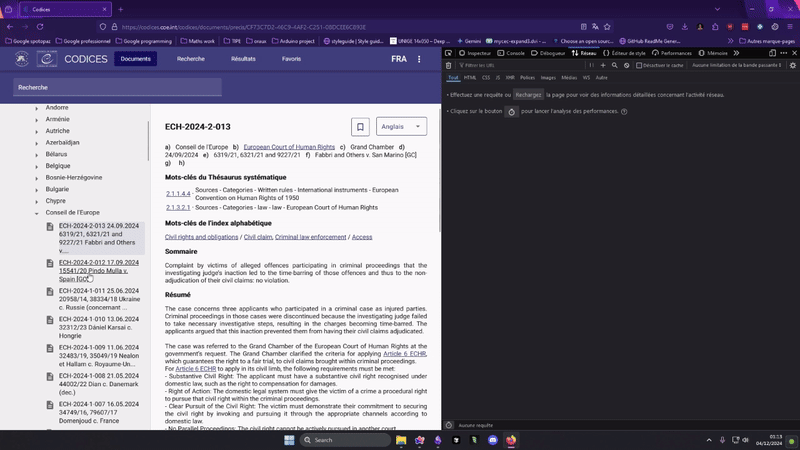Pause network request recording
Screen dimensions: 800x450
[591, 65]
